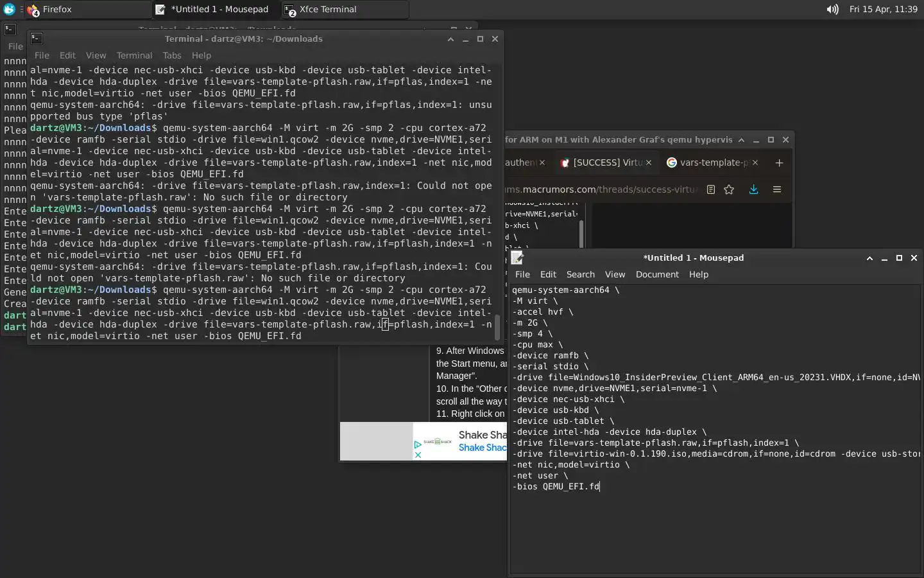The image size is (924, 578).
Task: Open the Search menu in Mousepad
Action: (x=581, y=274)
